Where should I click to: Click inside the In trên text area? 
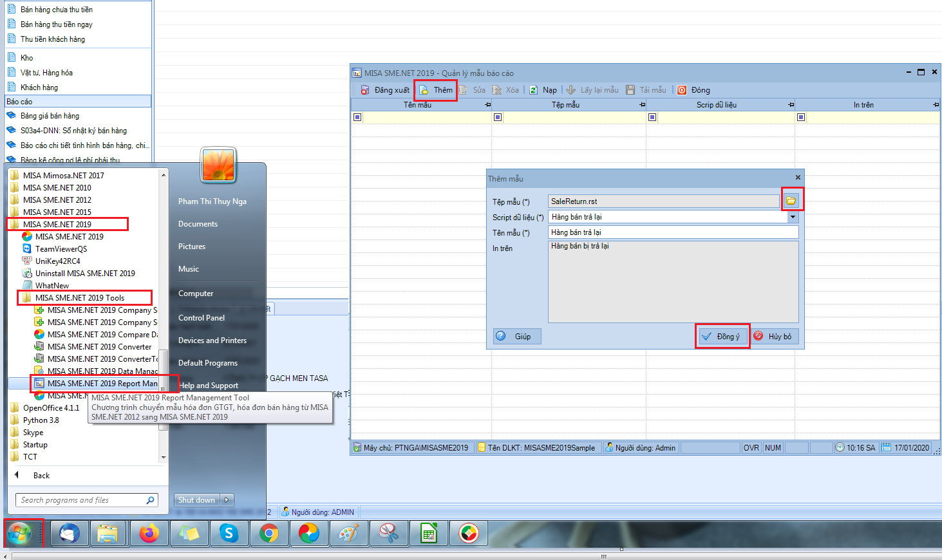coord(673,281)
